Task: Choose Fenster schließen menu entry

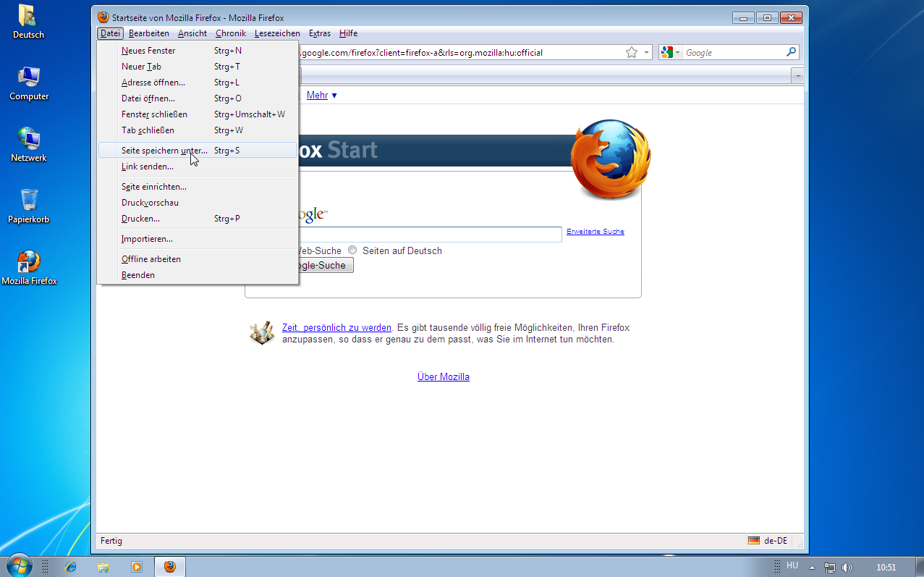Action: click(x=198, y=114)
